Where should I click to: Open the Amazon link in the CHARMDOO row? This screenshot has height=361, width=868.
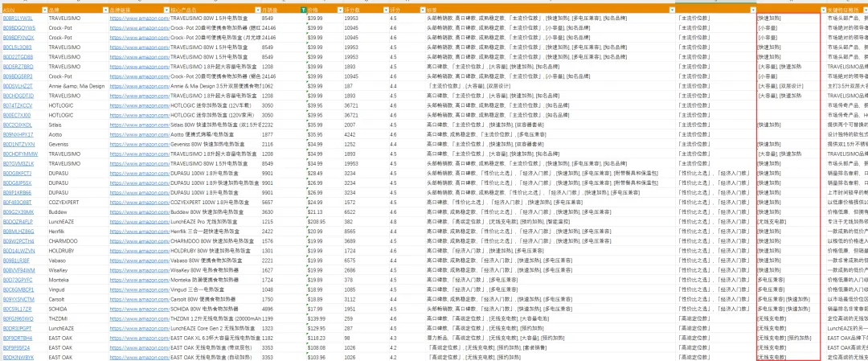click(x=140, y=241)
